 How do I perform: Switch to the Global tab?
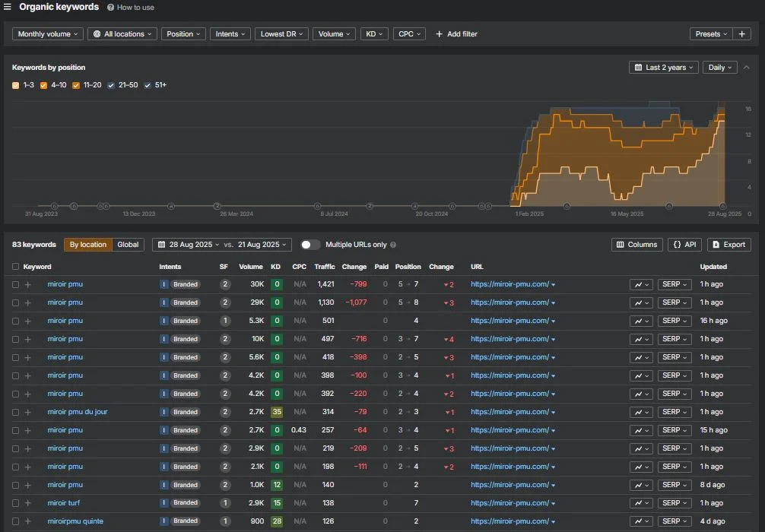coord(128,245)
